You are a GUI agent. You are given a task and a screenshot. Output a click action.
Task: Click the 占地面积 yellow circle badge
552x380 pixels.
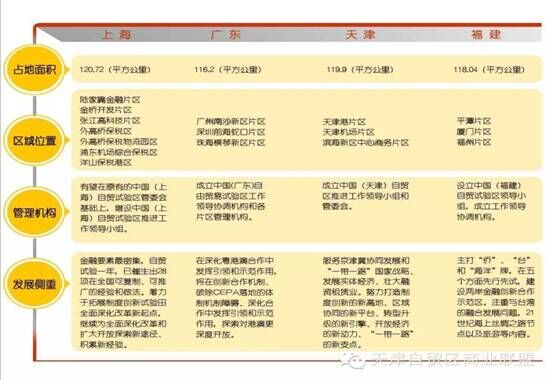tap(34, 69)
